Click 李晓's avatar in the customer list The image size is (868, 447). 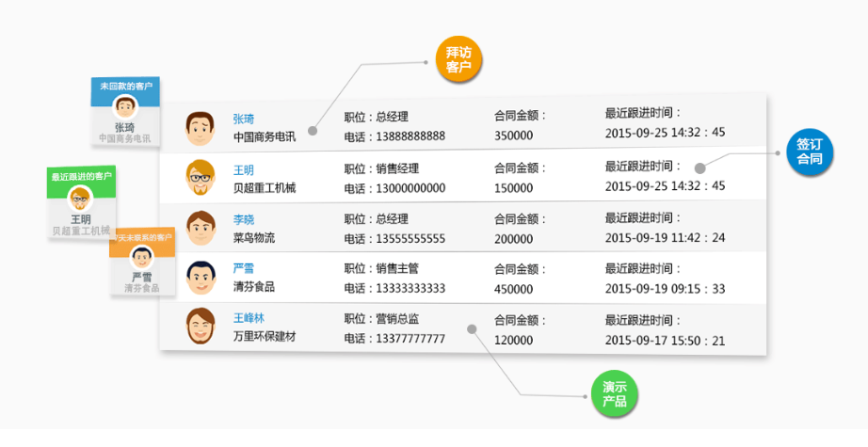pos(200,228)
